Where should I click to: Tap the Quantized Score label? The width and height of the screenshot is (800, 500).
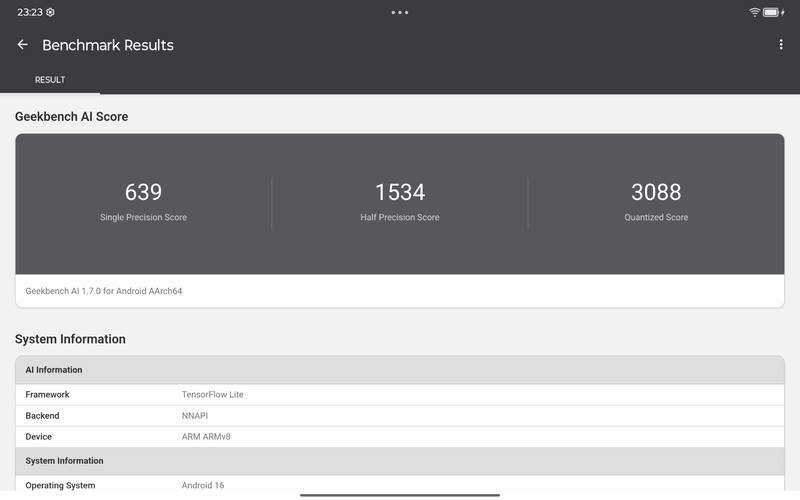click(656, 217)
